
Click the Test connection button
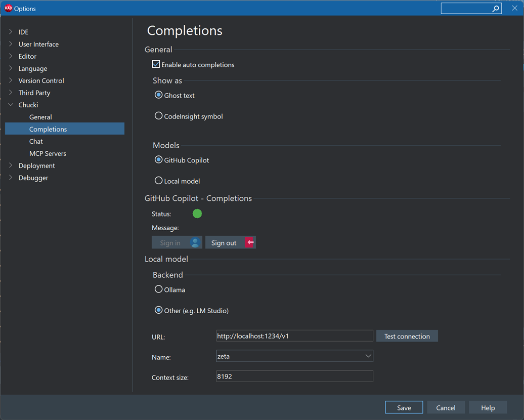click(407, 335)
